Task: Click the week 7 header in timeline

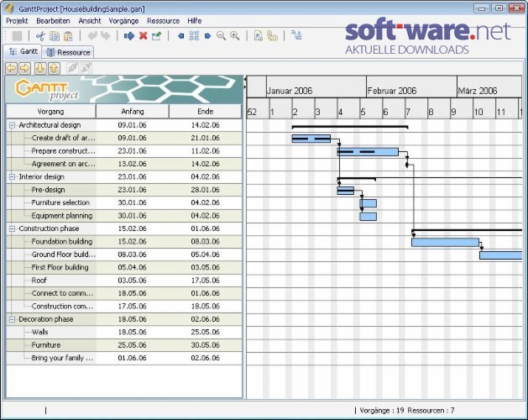Action: (x=416, y=108)
